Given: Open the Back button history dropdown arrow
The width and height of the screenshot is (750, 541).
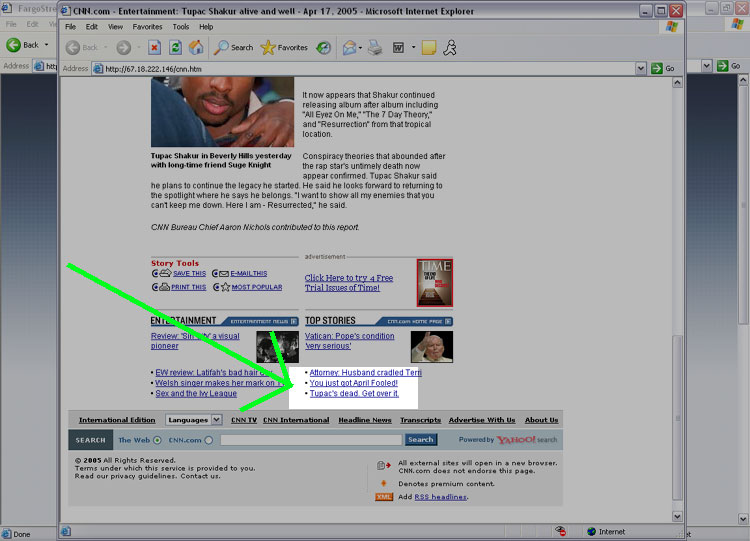Looking at the screenshot, I should pyautogui.click(x=106, y=47).
